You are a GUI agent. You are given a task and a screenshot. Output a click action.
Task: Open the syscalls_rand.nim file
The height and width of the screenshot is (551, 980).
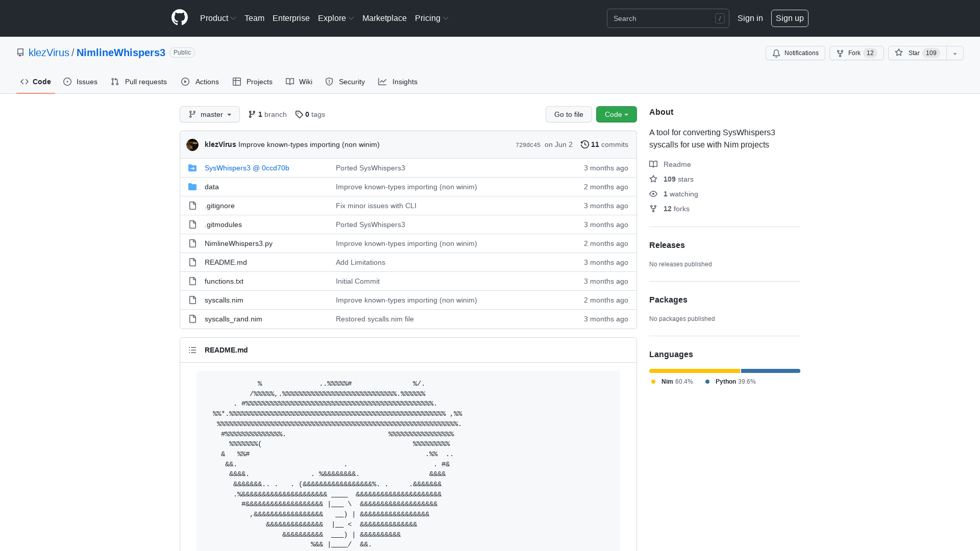tap(233, 319)
